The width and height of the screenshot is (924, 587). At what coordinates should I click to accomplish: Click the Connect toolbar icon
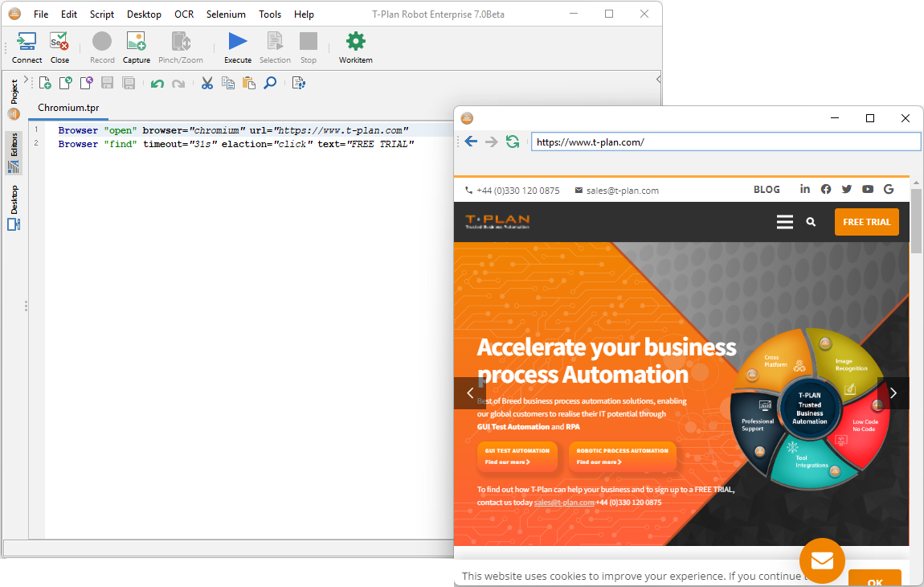tap(27, 43)
